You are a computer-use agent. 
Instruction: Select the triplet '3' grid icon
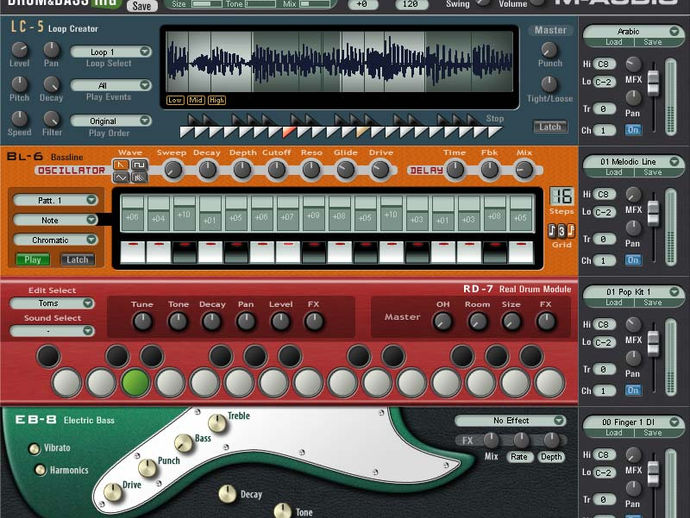coord(562,231)
